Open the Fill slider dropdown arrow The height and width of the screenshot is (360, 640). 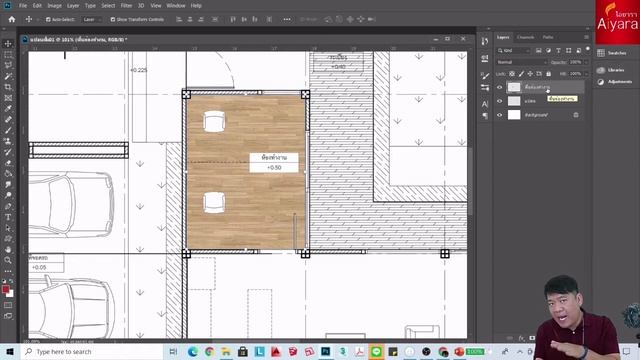pyautogui.click(x=586, y=74)
